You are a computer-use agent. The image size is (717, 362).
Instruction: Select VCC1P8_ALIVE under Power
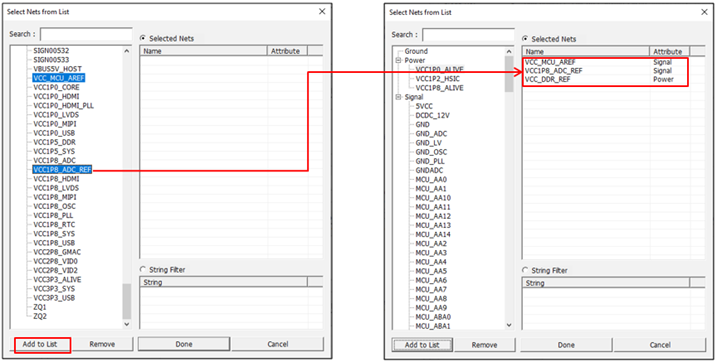point(439,88)
